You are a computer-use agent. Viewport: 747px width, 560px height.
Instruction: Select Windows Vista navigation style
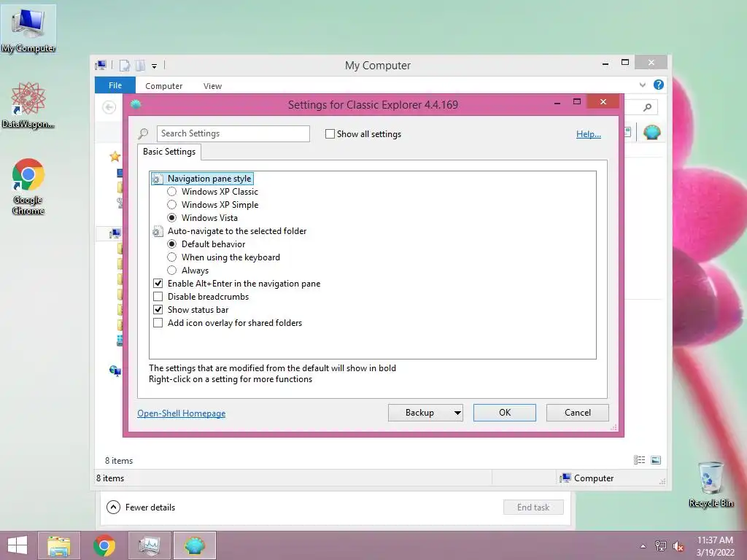coord(172,217)
